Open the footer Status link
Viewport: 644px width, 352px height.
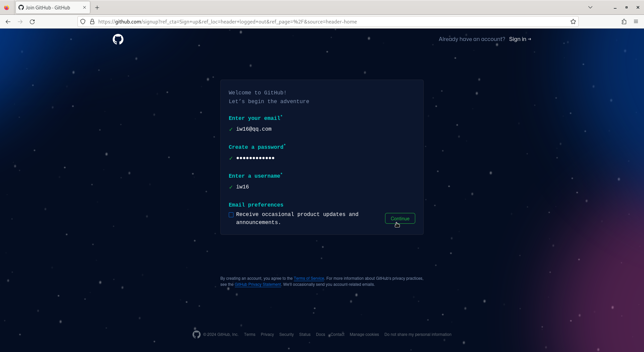[x=305, y=335]
